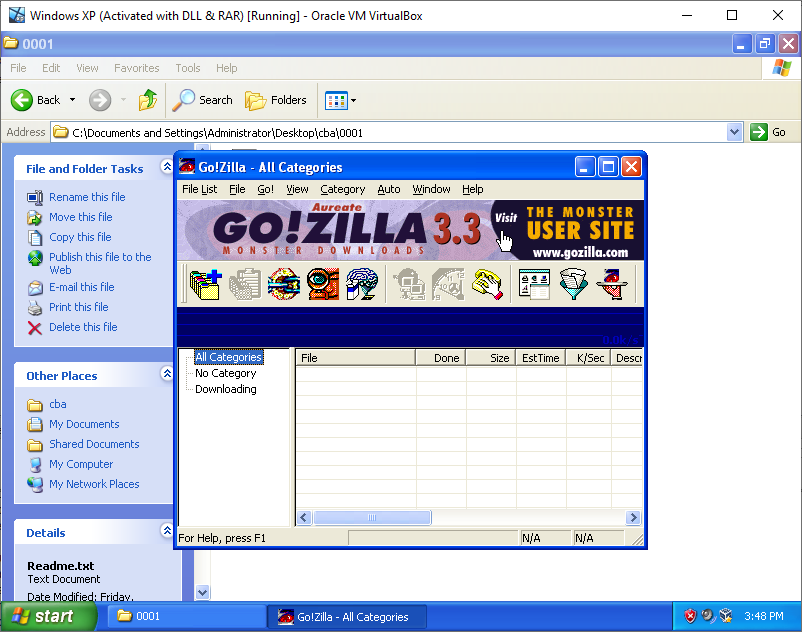The image size is (802, 632).
Task: Toggle Folders pane in Explorer toolbar
Action: pos(276,100)
